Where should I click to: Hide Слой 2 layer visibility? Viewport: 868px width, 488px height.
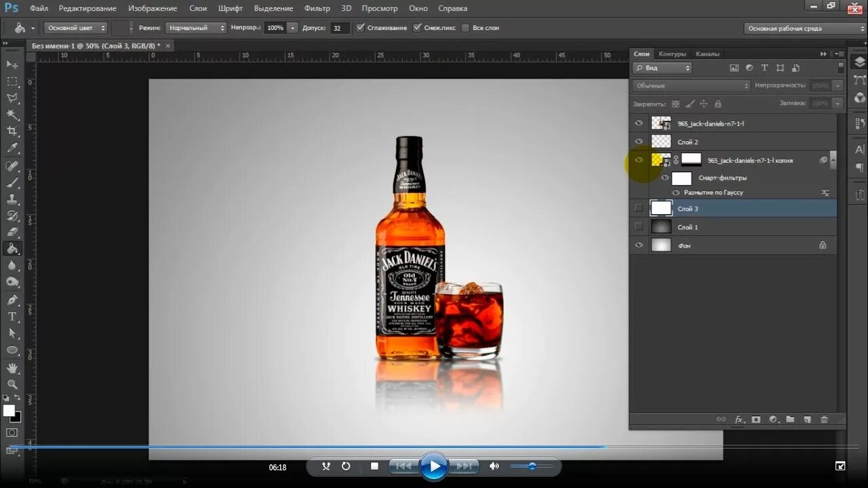coord(639,142)
